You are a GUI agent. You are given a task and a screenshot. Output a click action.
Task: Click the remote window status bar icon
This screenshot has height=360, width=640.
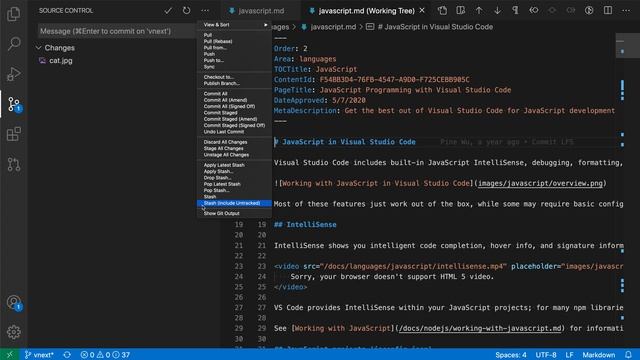point(10,355)
